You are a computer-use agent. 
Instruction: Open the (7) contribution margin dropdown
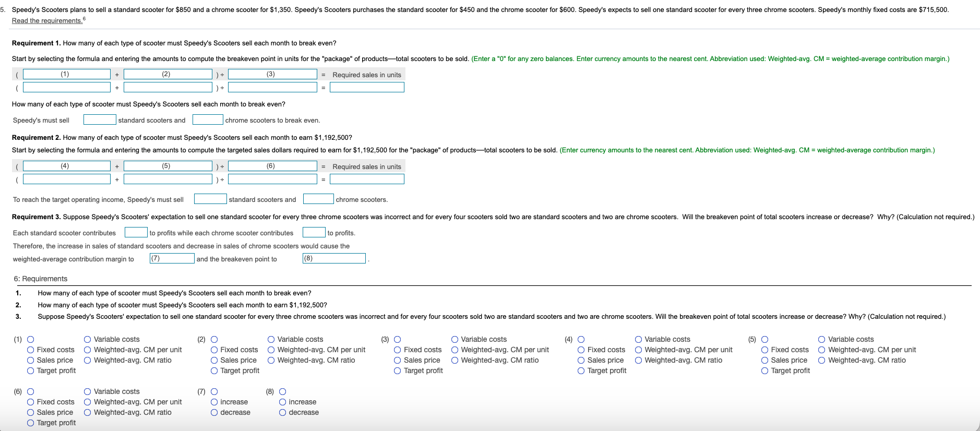coord(172,258)
